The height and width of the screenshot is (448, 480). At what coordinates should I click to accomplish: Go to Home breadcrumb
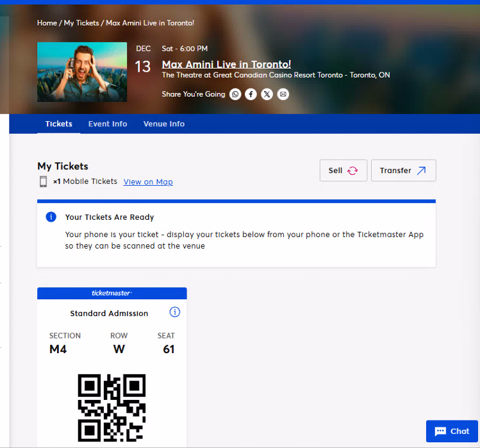click(x=47, y=23)
